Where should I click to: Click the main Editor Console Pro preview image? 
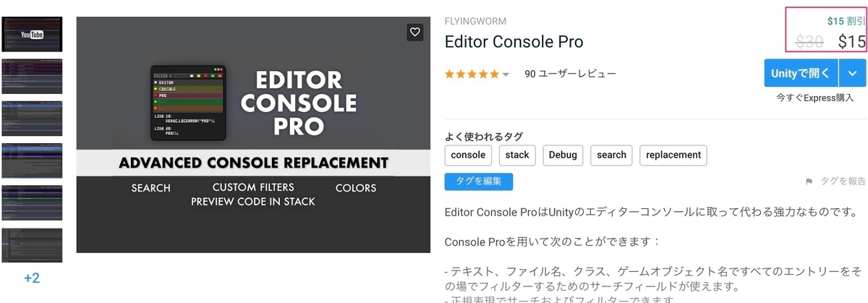pos(253,135)
